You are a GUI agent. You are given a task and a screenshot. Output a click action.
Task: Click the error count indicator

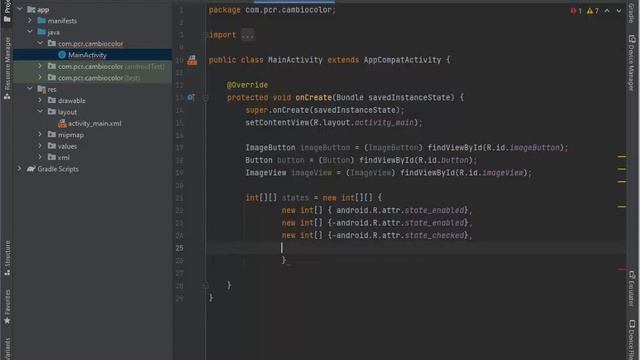pyautogui.click(x=576, y=11)
